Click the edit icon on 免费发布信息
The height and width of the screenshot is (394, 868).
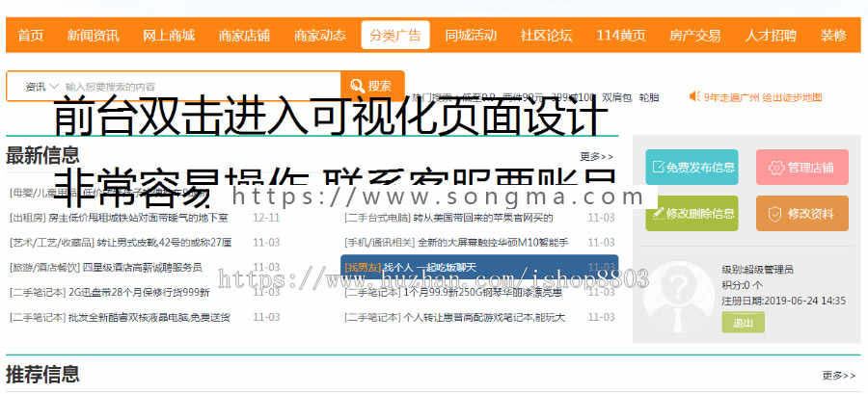tap(658, 167)
